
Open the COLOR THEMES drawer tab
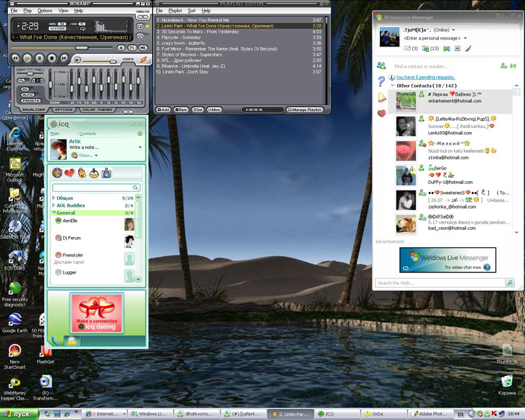tap(97, 110)
